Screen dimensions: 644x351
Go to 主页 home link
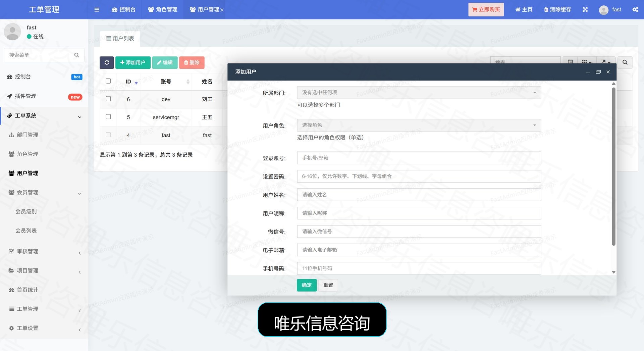(524, 9)
